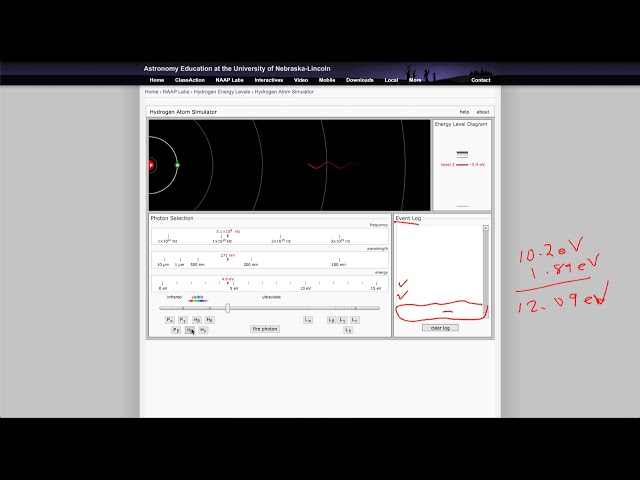This screenshot has height=480, width=640.
Task: Click the Event Log scrollbar up arrow
Action: [486, 228]
